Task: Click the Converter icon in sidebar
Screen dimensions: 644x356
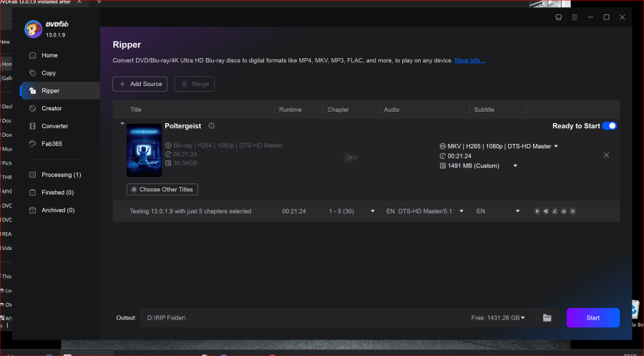Action: (32, 126)
